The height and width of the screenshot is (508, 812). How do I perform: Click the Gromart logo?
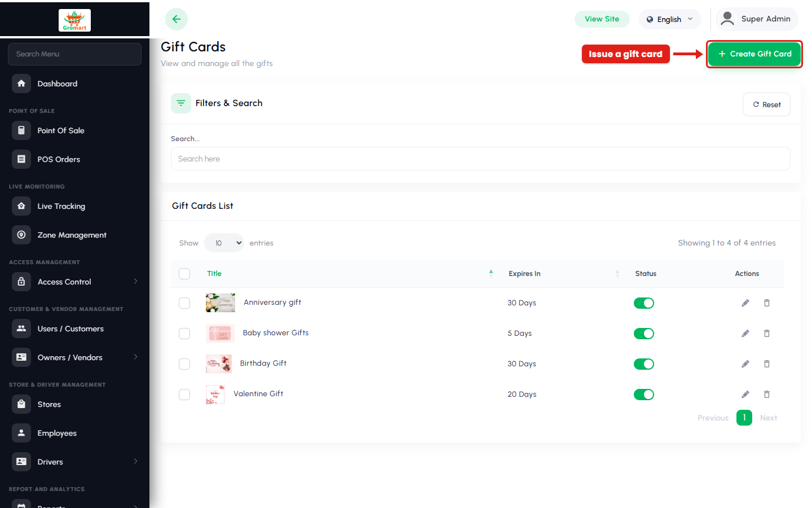click(74, 20)
